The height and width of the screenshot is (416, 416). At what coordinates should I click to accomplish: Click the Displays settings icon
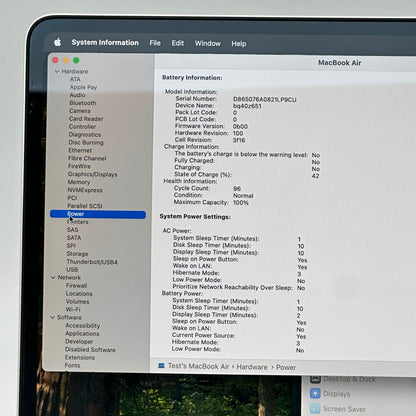coord(315,394)
